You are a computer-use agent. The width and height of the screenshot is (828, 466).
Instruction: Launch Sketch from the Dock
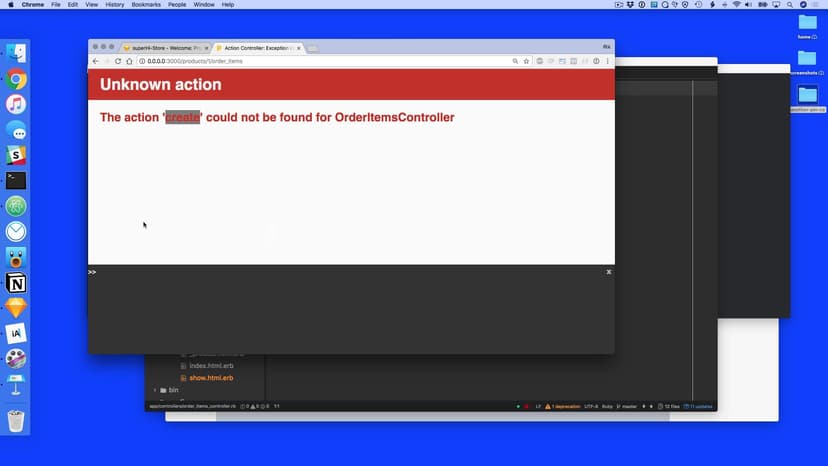16,308
